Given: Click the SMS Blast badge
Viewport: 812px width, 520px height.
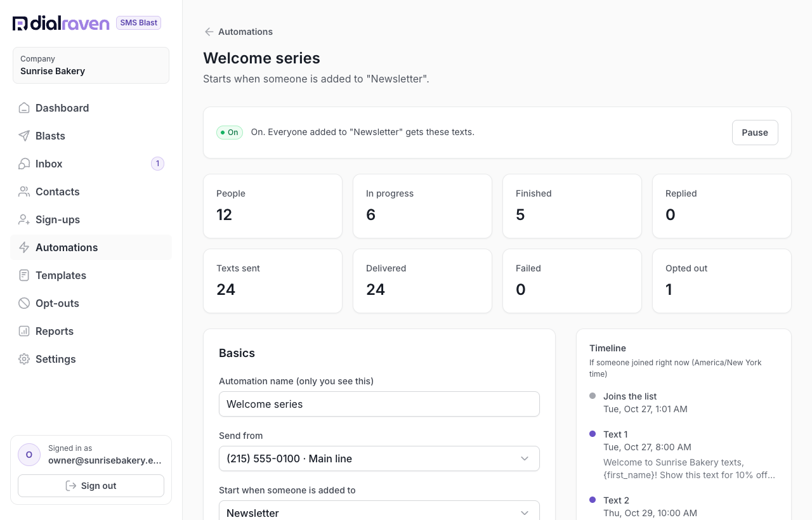Looking at the screenshot, I should point(138,23).
